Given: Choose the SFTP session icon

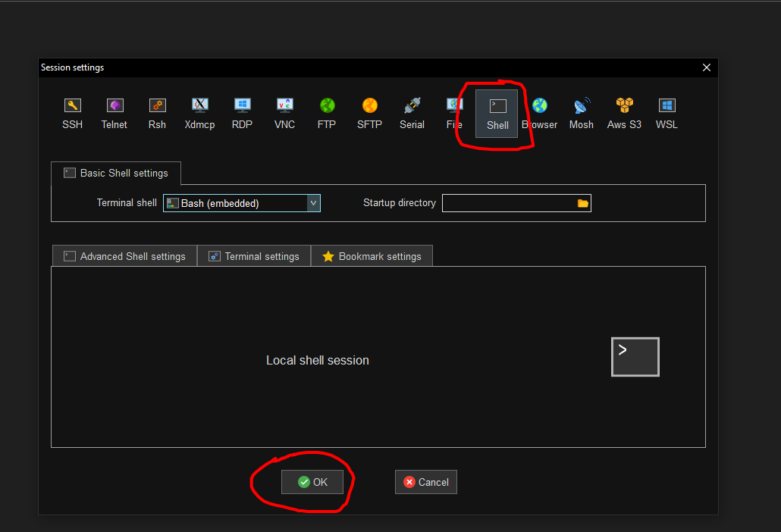Looking at the screenshot, I should coord(369,113).
